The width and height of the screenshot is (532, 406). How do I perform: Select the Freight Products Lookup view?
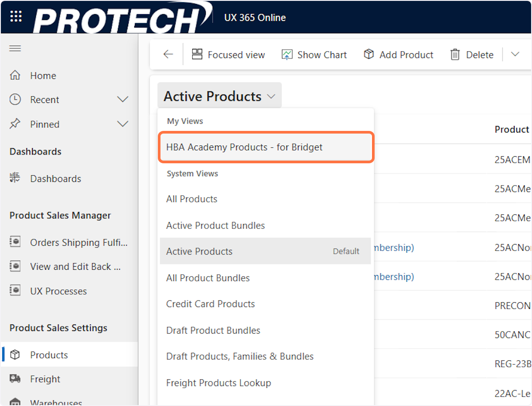(x=265, y=382)
